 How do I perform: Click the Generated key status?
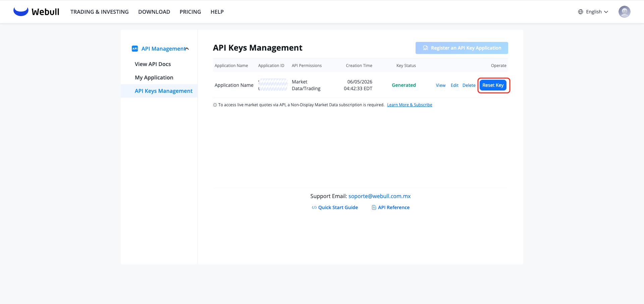(404, 85)
